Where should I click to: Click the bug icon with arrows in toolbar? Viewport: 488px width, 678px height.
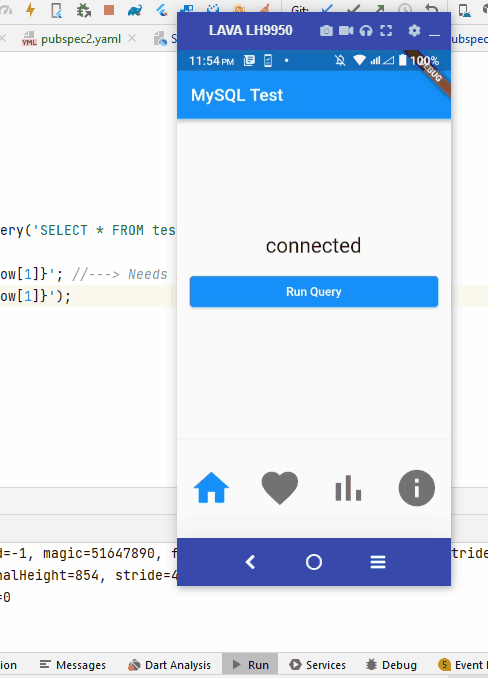[x=83, y=10]
